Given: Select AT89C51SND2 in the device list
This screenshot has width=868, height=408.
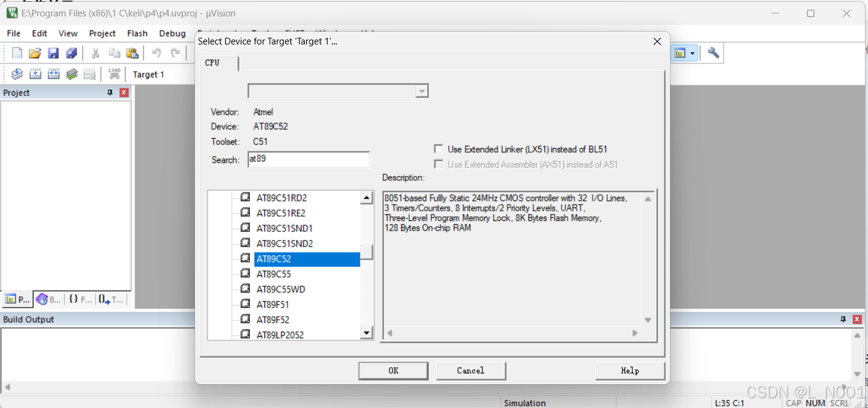Looking at the screenshot, I should point(284,244).
